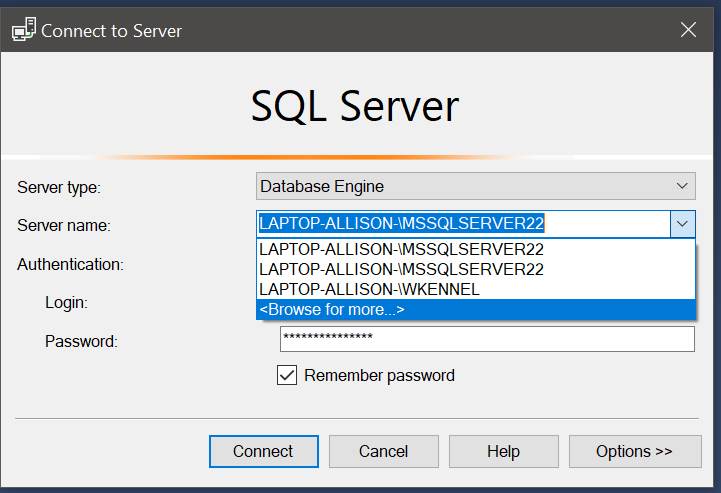Click the SQL Server banner heading
Viewport: 721px width, 493px height.
355,106
